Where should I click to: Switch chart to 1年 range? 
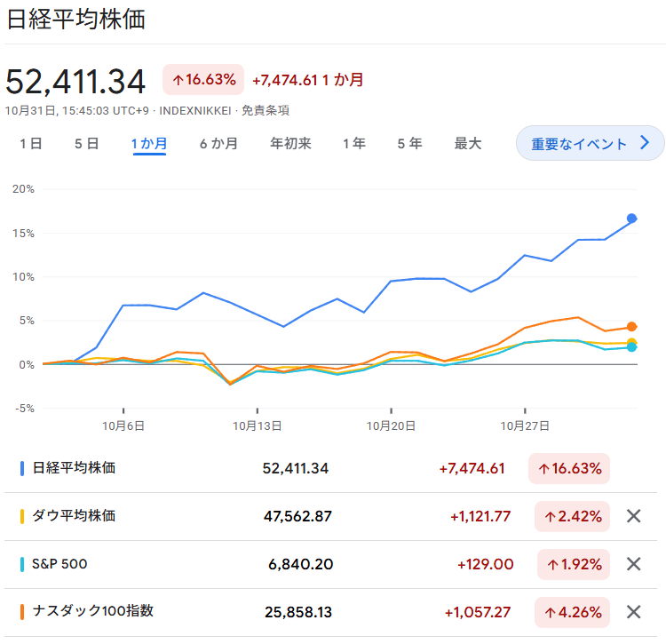click(353, 144)
